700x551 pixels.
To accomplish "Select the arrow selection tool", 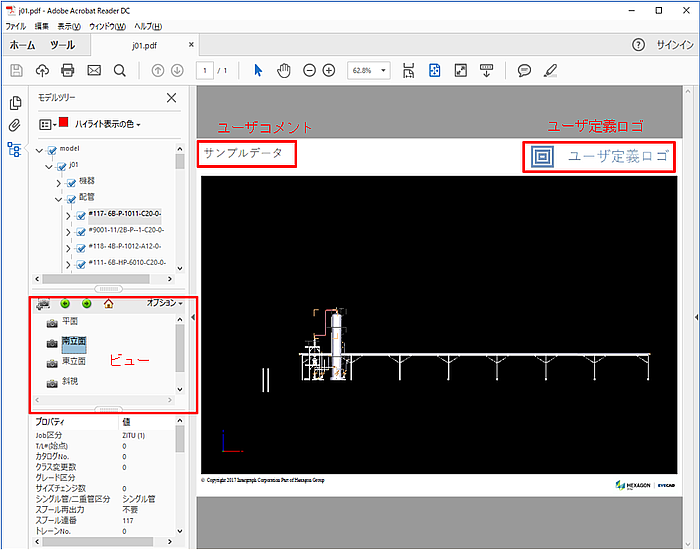I will click(x=258, y=71).
